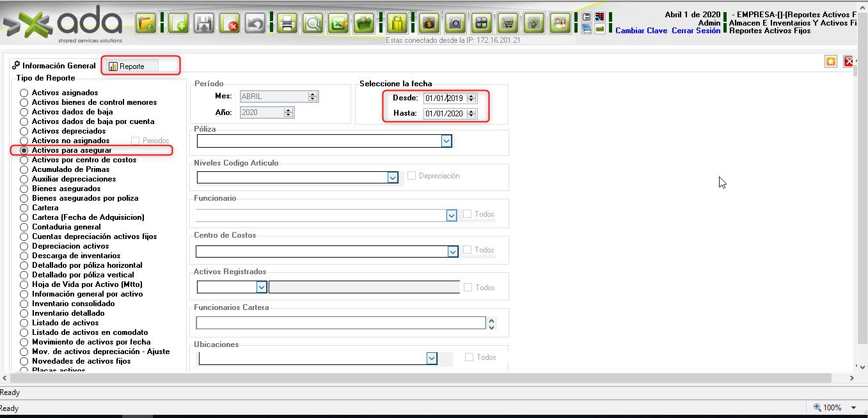Viewport: 868px width, 418px height.
Task: Click the magnifier search icon
Action: point(313,24)
